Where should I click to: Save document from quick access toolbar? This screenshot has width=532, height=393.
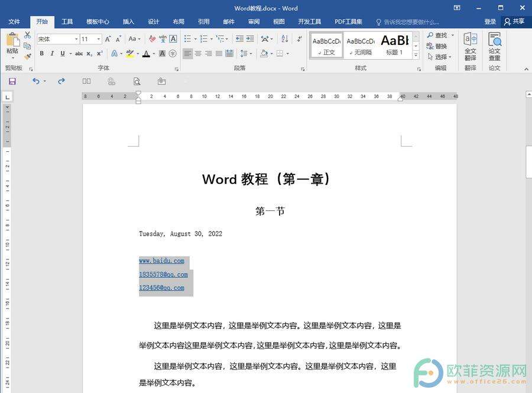click(12, 82)
